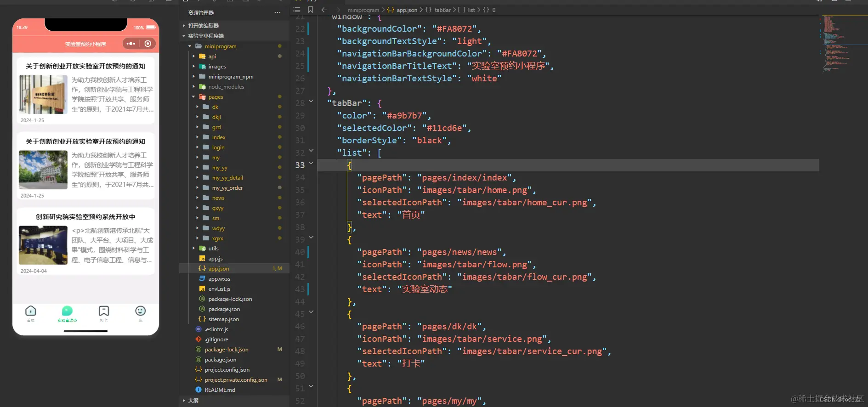
Task: Tap the simulator capsule close circle
Action: (148, 44)
